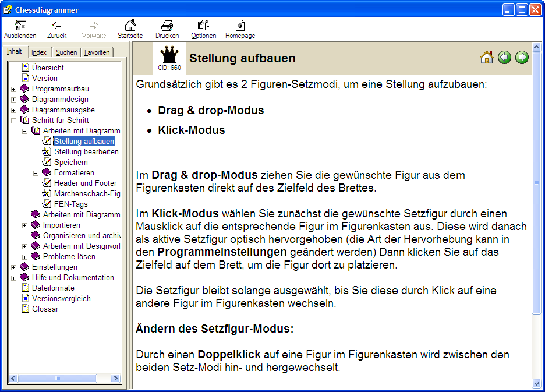Open Organisieren und archiv tree entry
Viewport: 545px width, 392px height.
tap(82, 235)
